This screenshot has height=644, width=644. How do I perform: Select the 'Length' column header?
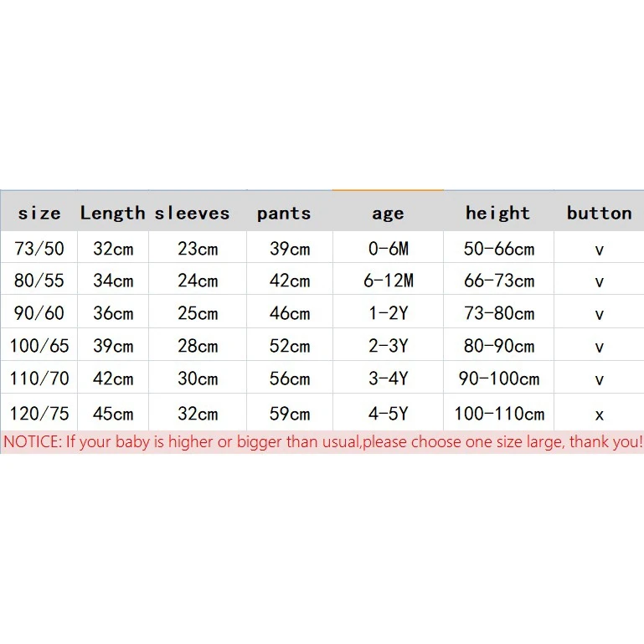coord(112,214)
